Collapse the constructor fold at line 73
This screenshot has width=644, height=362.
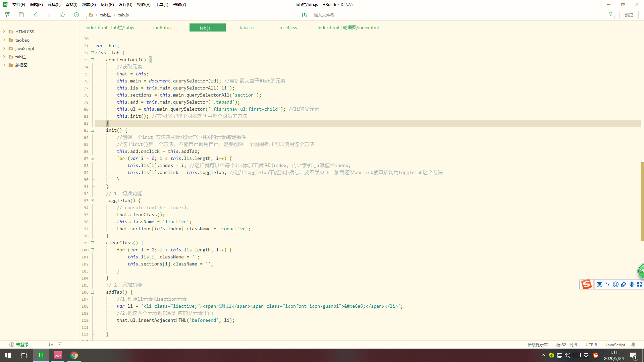(x=92, y=60)
